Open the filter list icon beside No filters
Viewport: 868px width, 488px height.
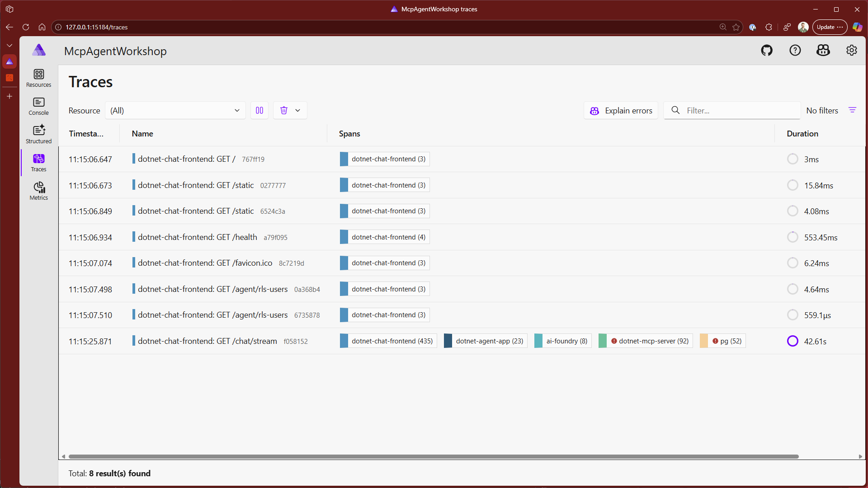(852, 110)
